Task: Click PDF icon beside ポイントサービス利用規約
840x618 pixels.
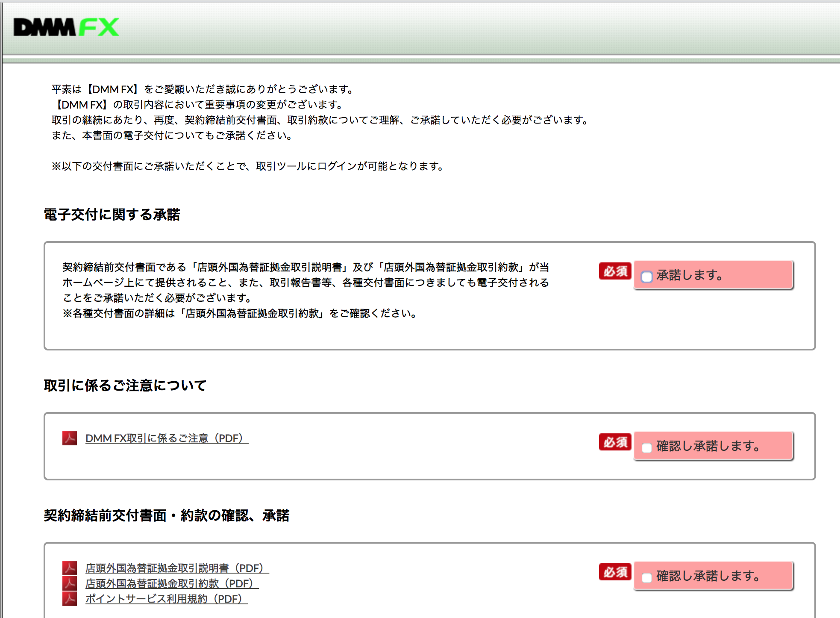Action: tap(70, 599)
